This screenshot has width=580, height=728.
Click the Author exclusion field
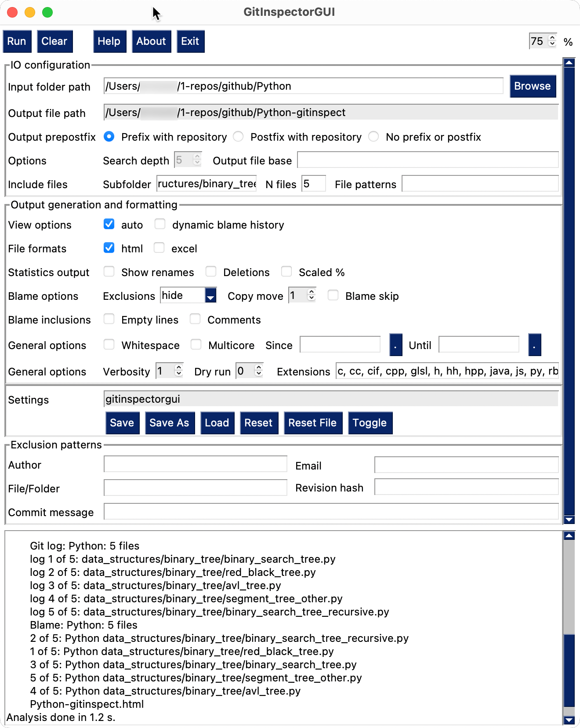click(196, 464)
